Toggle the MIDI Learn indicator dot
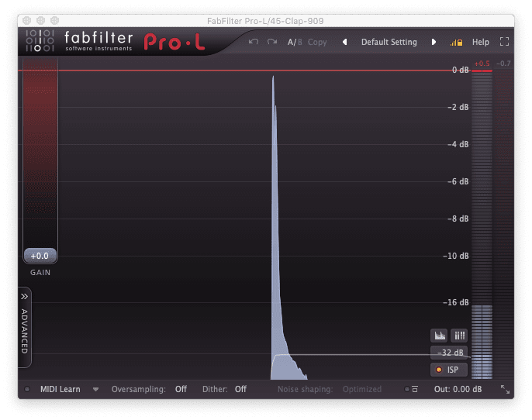Image resolution: width=532 pixels, height=420 pixels. pyautogui.click(x=27, y=389)
